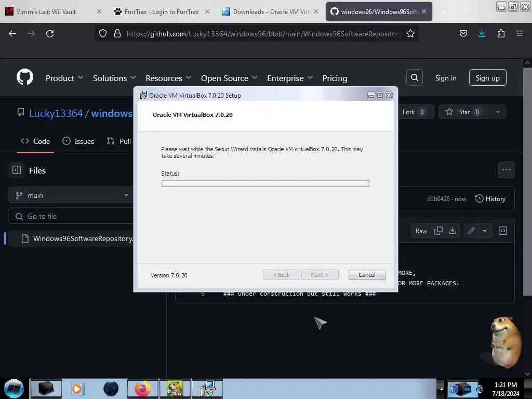
Task: Reload the current page
Action: pyautogui.click(x=50, y=34)
